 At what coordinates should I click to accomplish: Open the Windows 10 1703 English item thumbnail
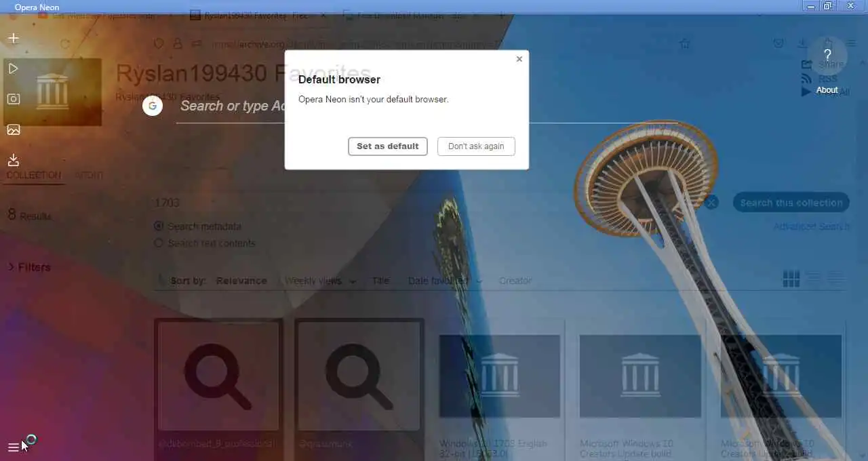500,376
